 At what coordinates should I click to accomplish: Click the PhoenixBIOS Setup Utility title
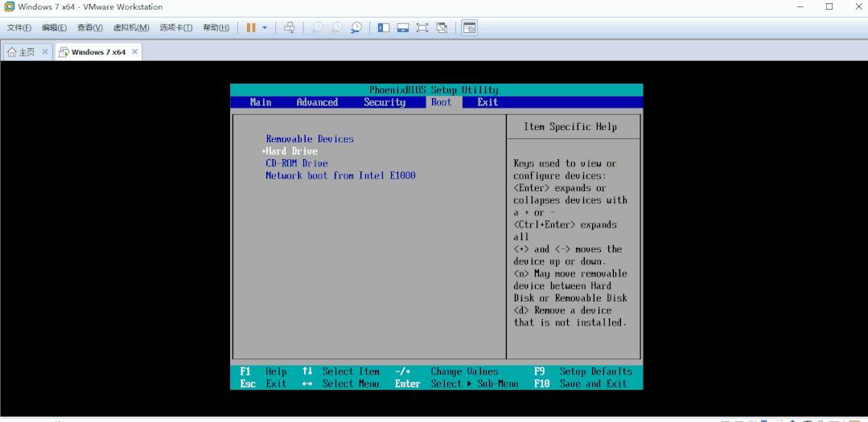tap(434, 89)
